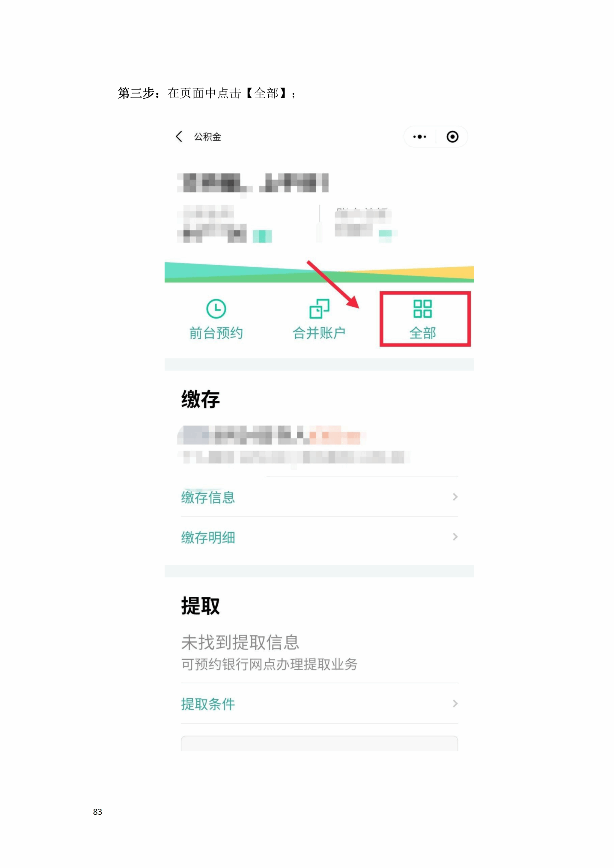Expand the 缴存明细 row chevron
The height and width of the screenshot is (868, 614).
(x=455, y=537)
